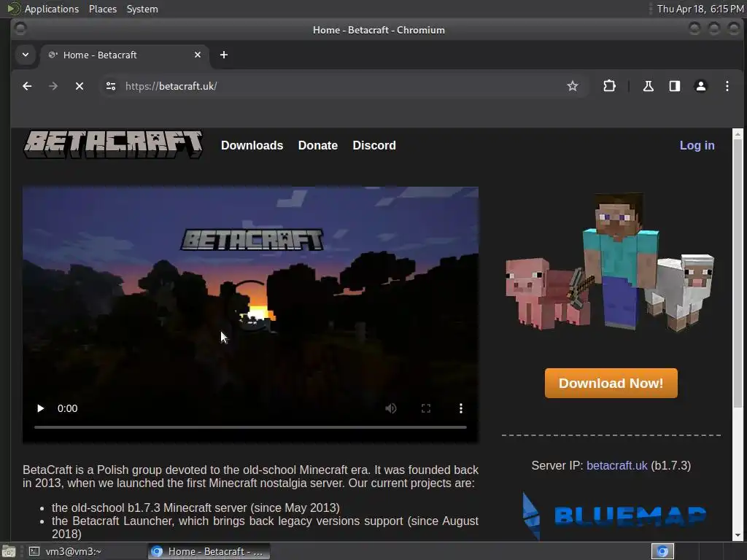Image resolution: width=747 pixels, height=560 pixels.
Task: Play the Betacraft video
Action: pos(41,408)
